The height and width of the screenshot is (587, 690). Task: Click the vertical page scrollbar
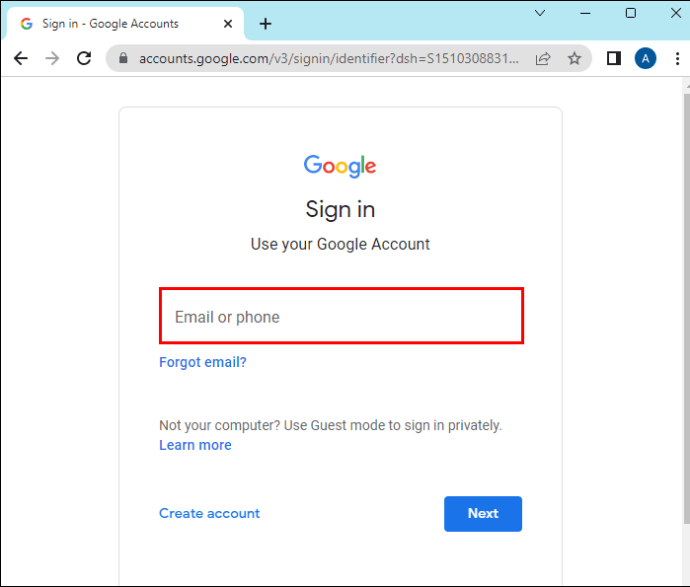[x=684, y=300]
